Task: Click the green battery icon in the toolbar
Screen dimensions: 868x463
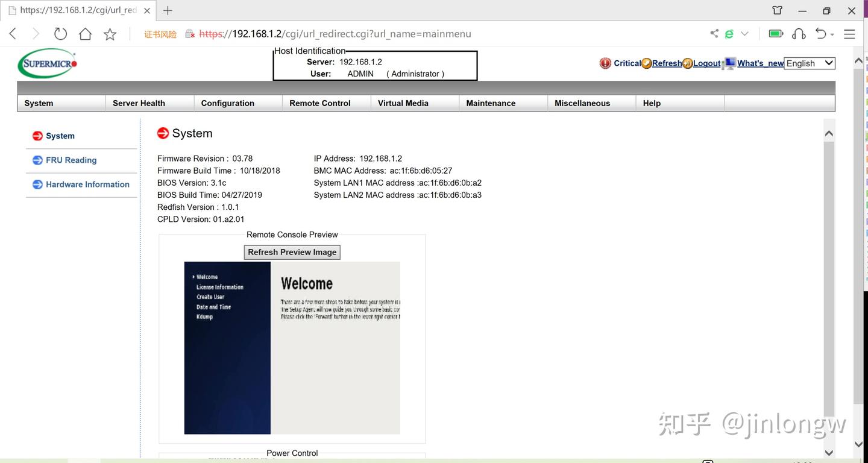Action: pos(776,34)
